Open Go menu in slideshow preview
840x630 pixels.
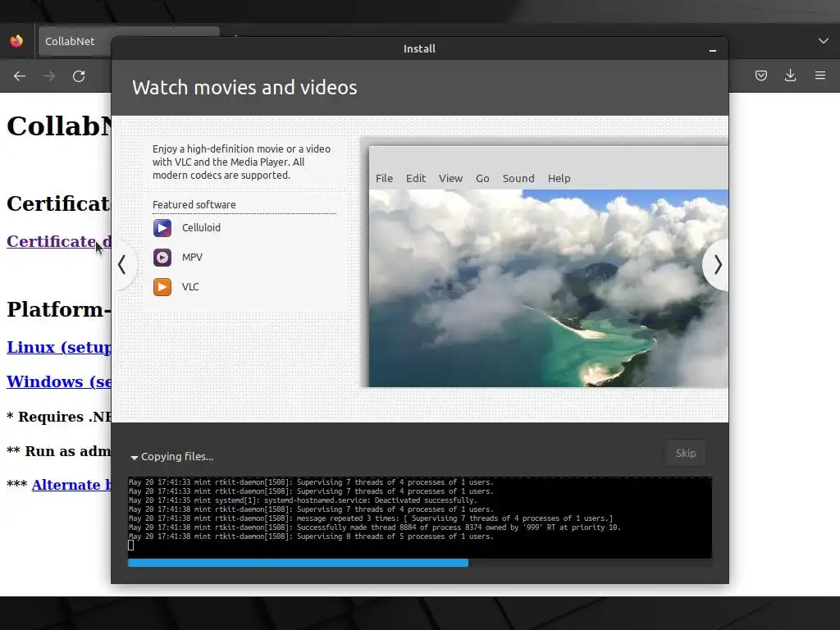(482, 178)
